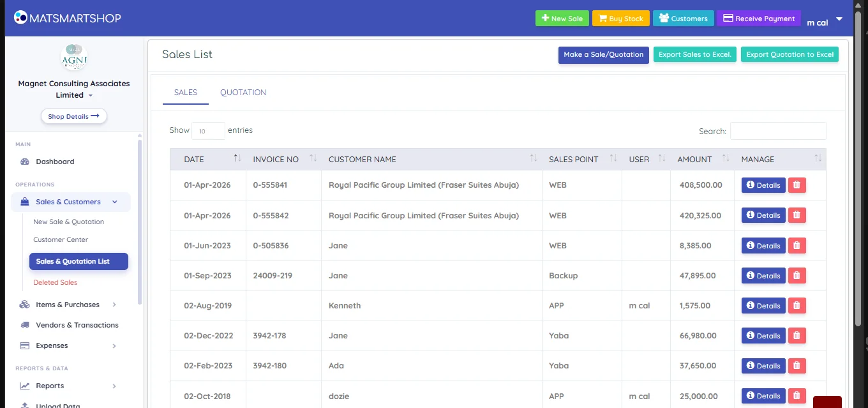
Task: Sort by the CUSTOMER NAME column arrows
Action: (x=534, y=158)
